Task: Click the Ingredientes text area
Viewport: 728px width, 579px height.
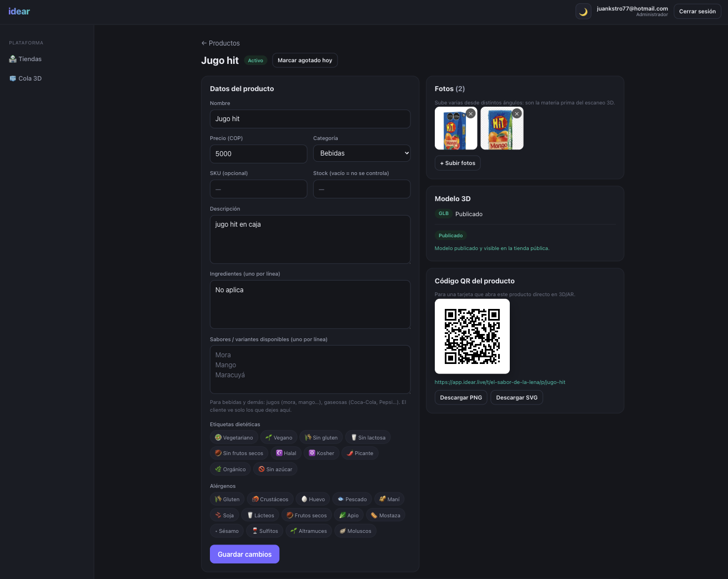Action: pos(310,305)
